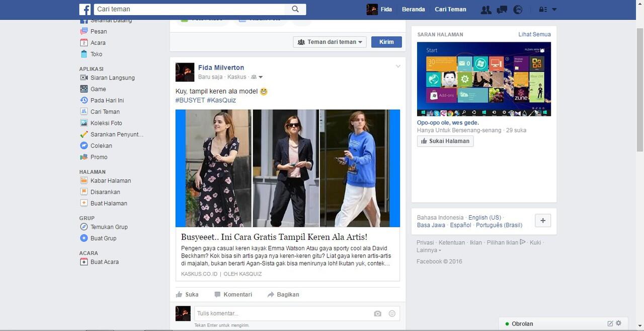Click Bagikan on the post
The height and width of the screenshot is (331, 644).
click(x=283, y=294)
